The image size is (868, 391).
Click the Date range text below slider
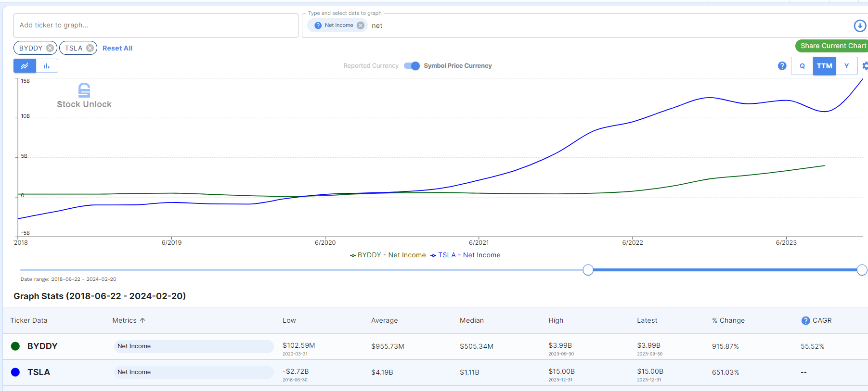pos(68,279)
